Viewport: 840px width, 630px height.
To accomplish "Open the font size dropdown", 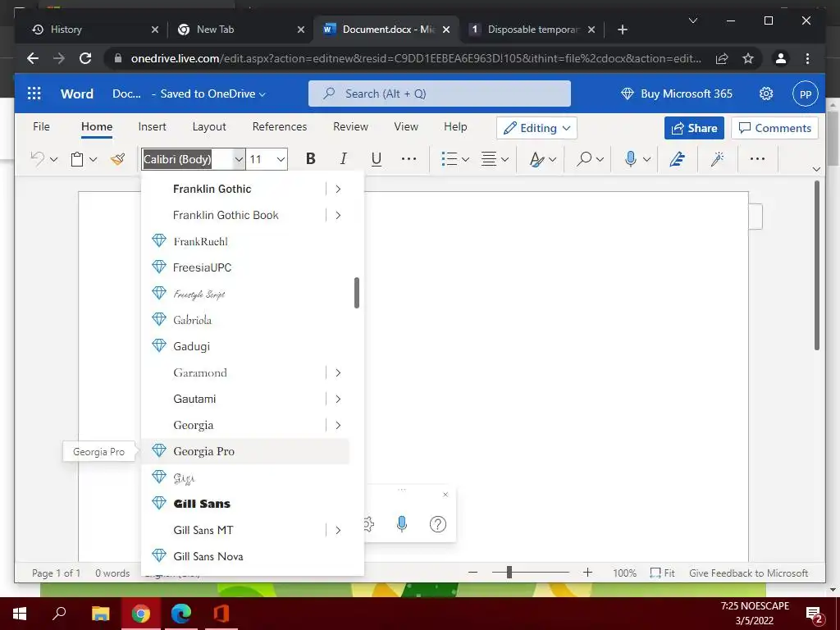I will [281, 159].
